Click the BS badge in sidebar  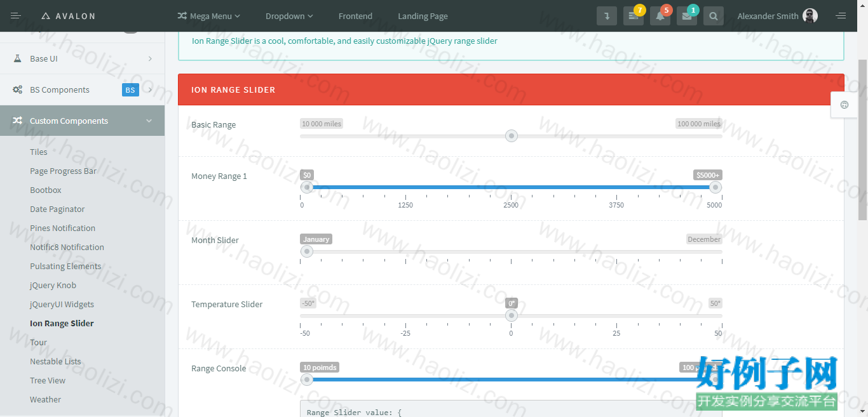pos(130,90)
